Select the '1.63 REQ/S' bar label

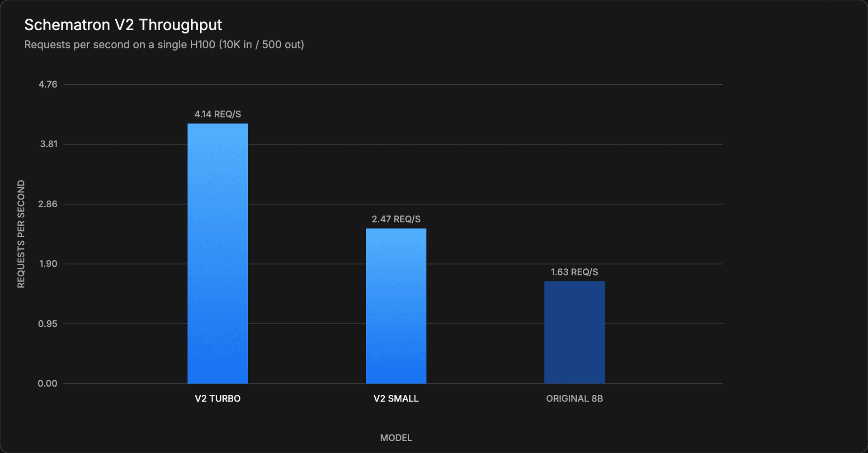point(574,272)
